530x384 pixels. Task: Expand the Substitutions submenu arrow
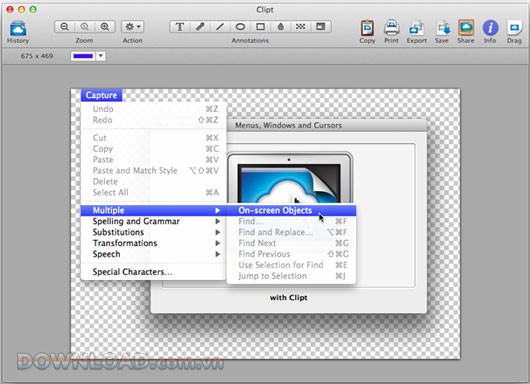(218, 232)
